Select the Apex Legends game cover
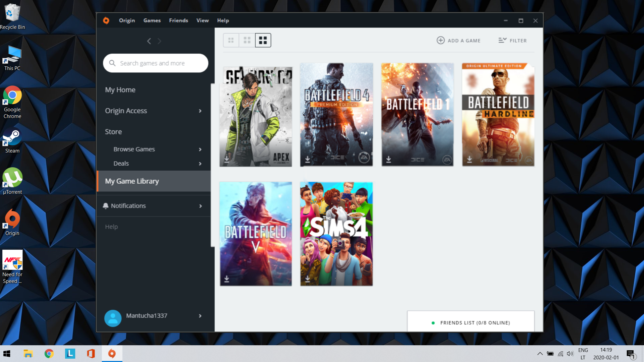644x362 pixels. click(x=256, y=116)
